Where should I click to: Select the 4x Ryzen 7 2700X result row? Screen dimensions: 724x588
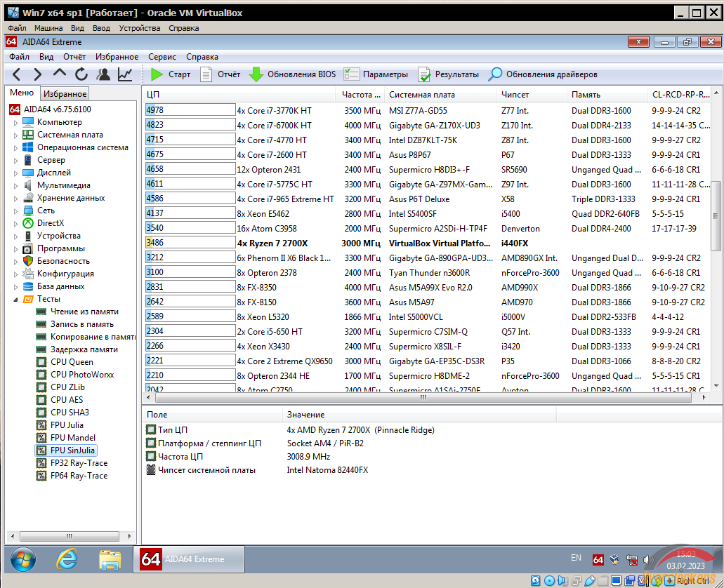[427, 243]
